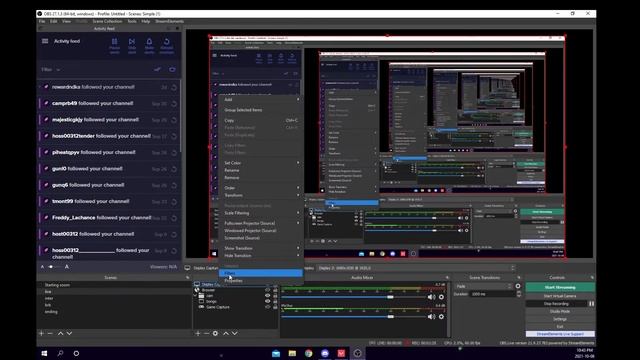This screenshot has width=640, height=360.
Task: Close the Activity feed dock
Action: point(177,29)
